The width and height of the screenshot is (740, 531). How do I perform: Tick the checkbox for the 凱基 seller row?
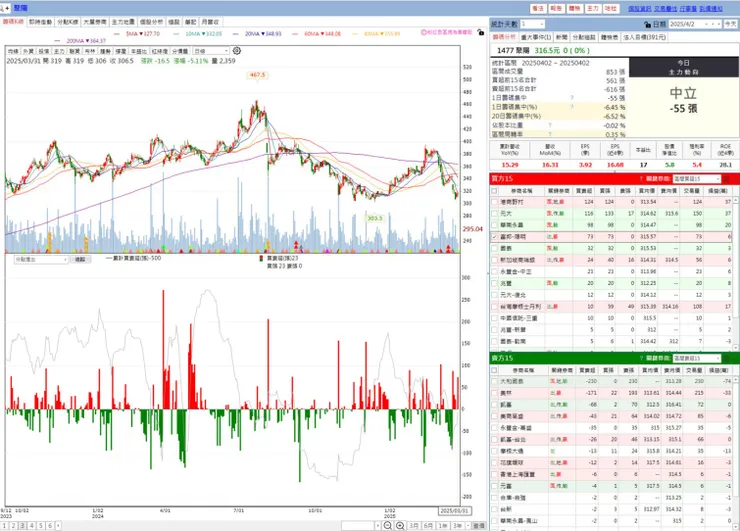pos(494,405)
